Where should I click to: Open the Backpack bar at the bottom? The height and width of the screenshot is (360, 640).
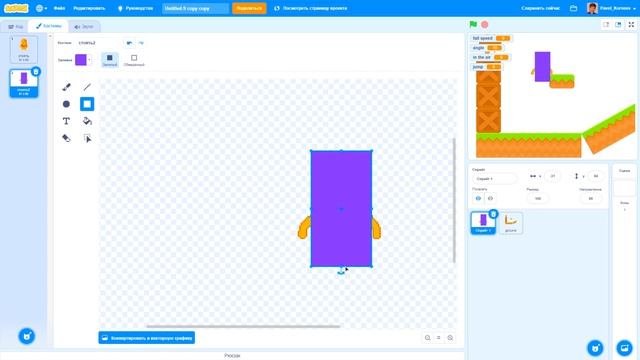click(x=232, y=356)
